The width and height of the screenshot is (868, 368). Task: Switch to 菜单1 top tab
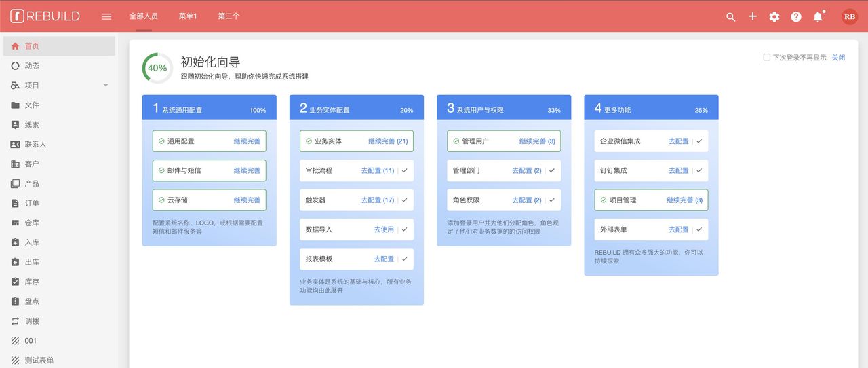tap(188, 16)
